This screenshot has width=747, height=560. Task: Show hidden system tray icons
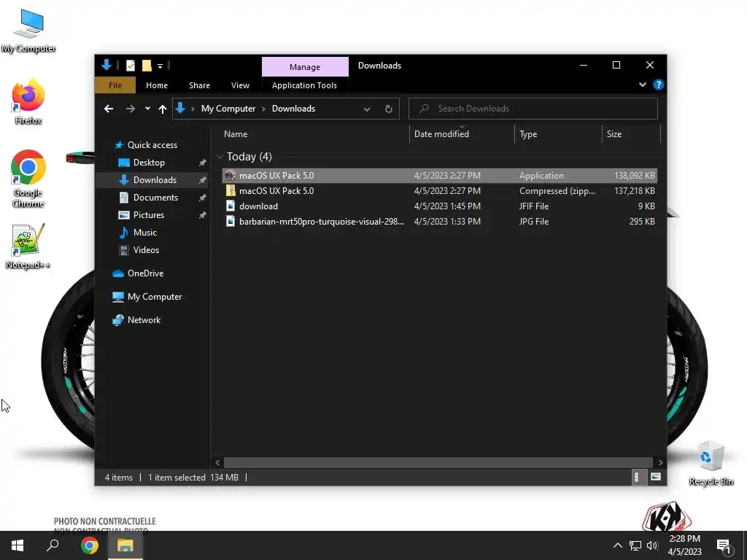(617, 545)
